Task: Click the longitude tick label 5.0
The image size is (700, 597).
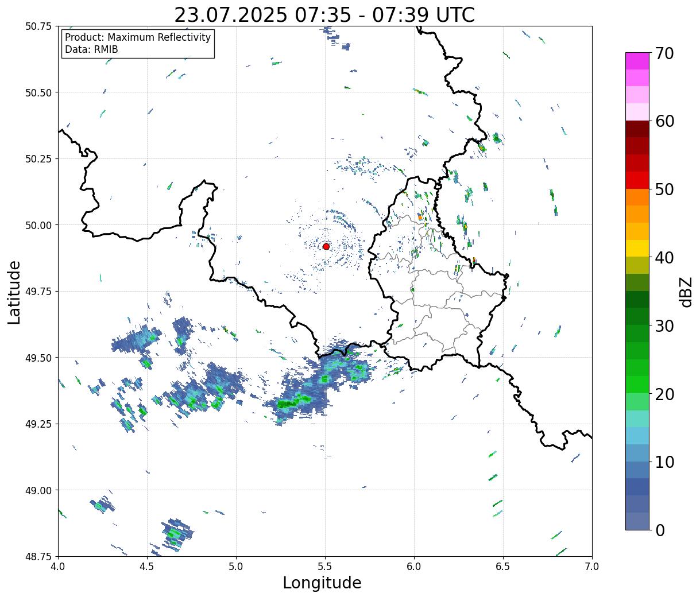Action: click(x=236, y=567)
